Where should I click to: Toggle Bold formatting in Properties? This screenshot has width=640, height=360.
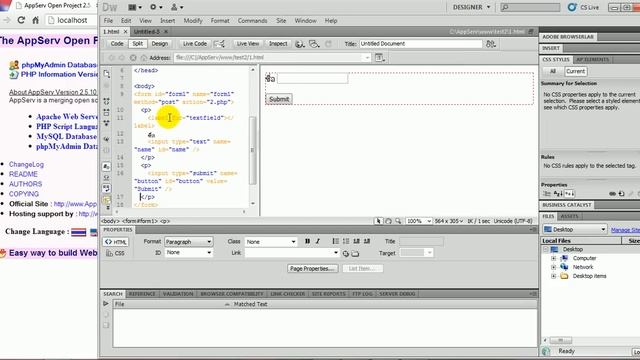[307, 241]
